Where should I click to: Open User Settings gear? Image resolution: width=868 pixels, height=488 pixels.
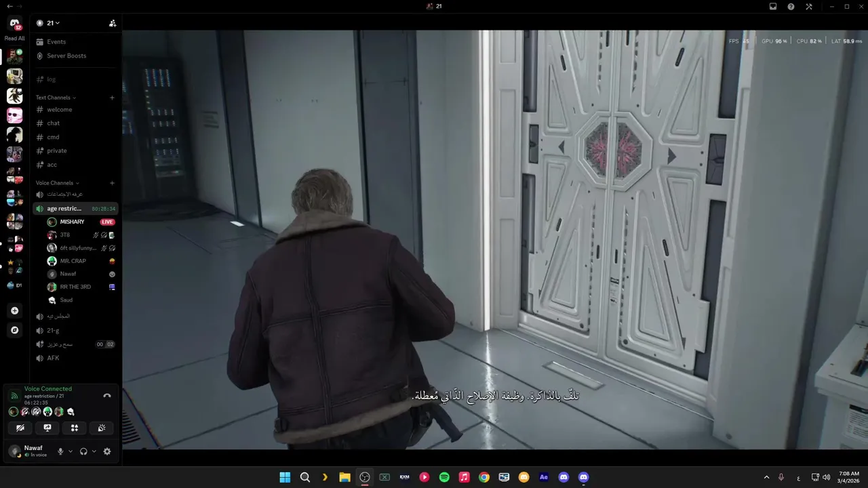coord(107,451)
